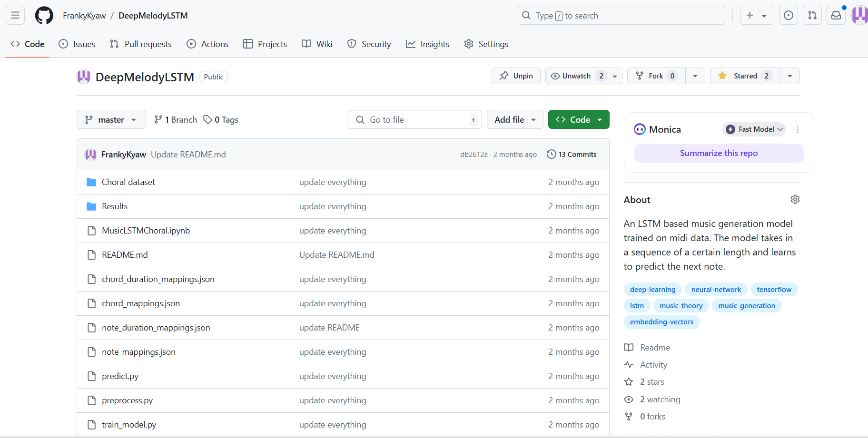Toggle the Unwatch notifications button
The height and width of the screenshot is (438, 868).
[x=577, y=76]
